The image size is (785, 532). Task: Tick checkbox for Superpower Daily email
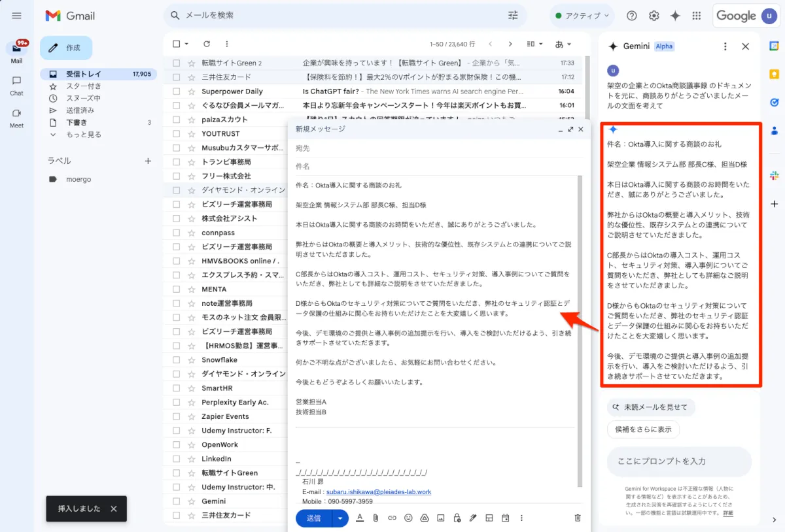(x=176, y=91)
